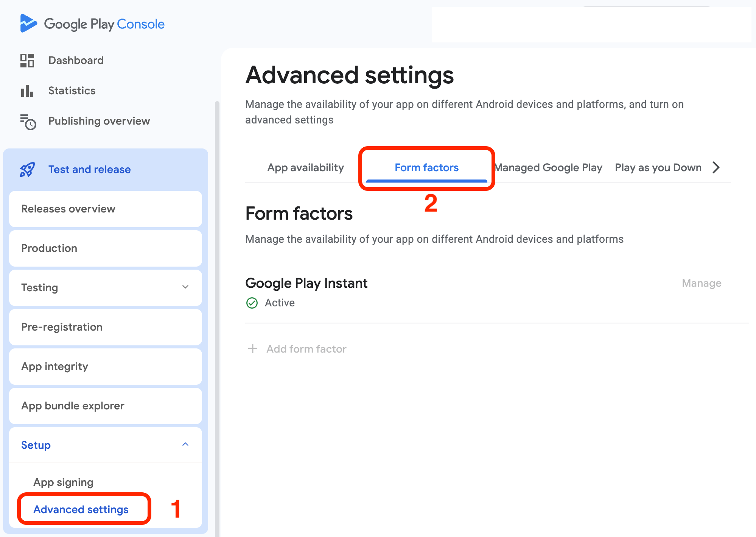This screenshot has width=756, height=537.
Task: Open the Test and release section
Action: coord(90,170)
